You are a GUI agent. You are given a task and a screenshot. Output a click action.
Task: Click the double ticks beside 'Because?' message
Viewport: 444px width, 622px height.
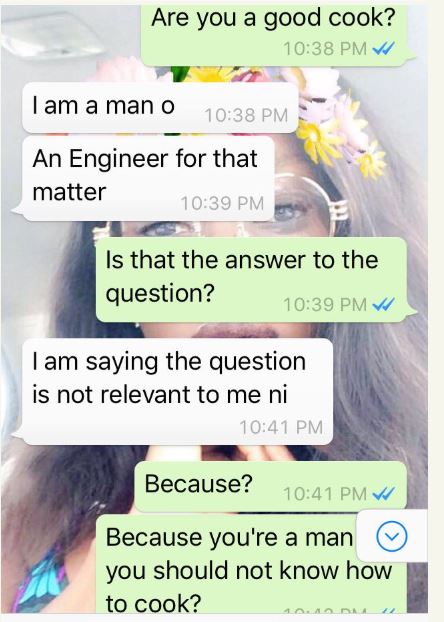384,494
